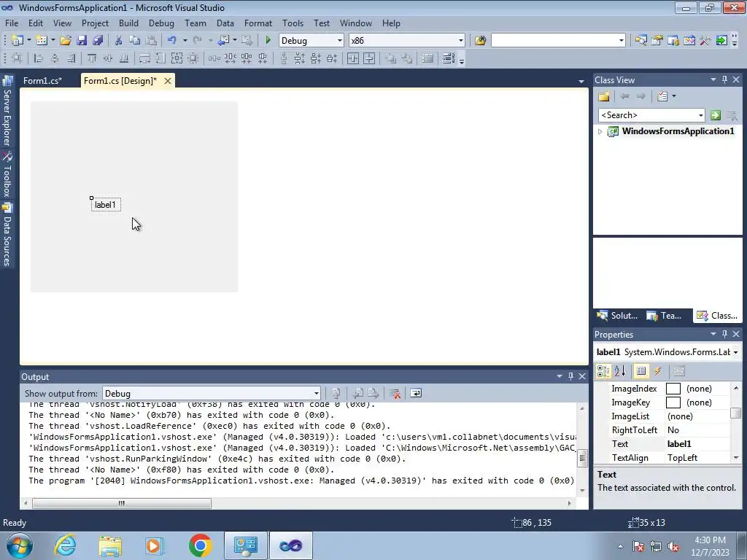Image resolution: width=747 pixels, height=560 pixels.
Task: Click the Output horizontal scrollbar thumb
Action: point(122,503)
